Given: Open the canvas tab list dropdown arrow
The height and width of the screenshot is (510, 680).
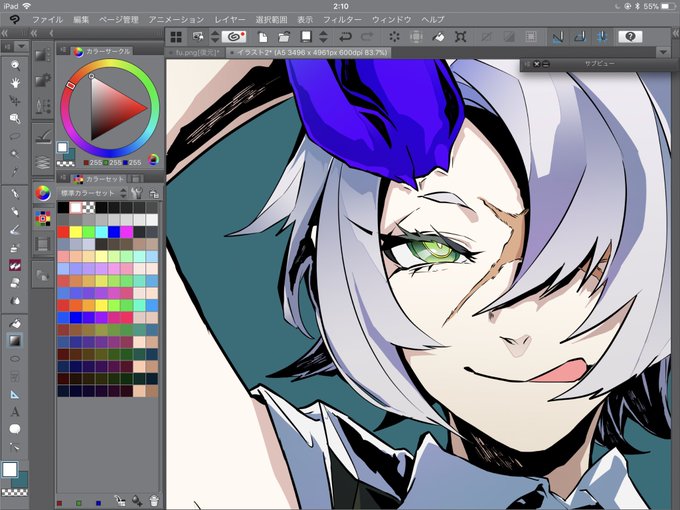Looking at the screenshot, I should coord(663,52).
